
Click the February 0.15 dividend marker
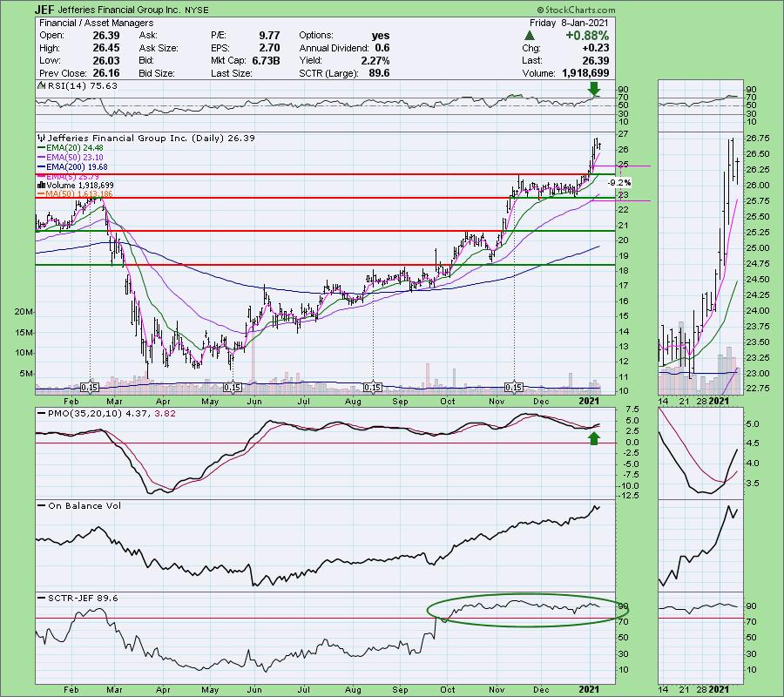[x=90, y=387]
